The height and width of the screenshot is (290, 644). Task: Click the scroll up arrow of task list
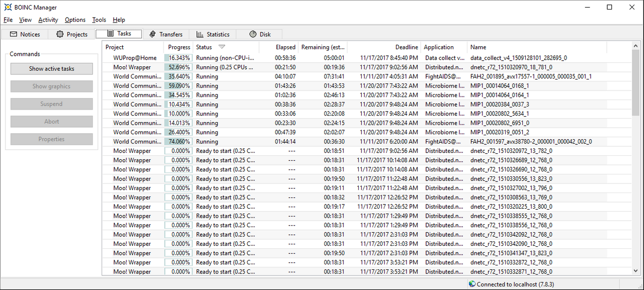636,46
